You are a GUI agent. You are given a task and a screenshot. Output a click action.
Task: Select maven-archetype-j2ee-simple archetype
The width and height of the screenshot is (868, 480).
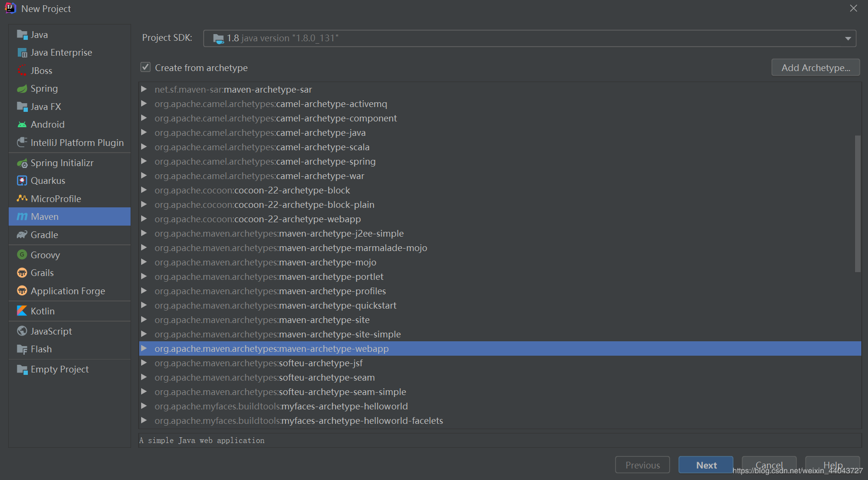tap(500, 233)
